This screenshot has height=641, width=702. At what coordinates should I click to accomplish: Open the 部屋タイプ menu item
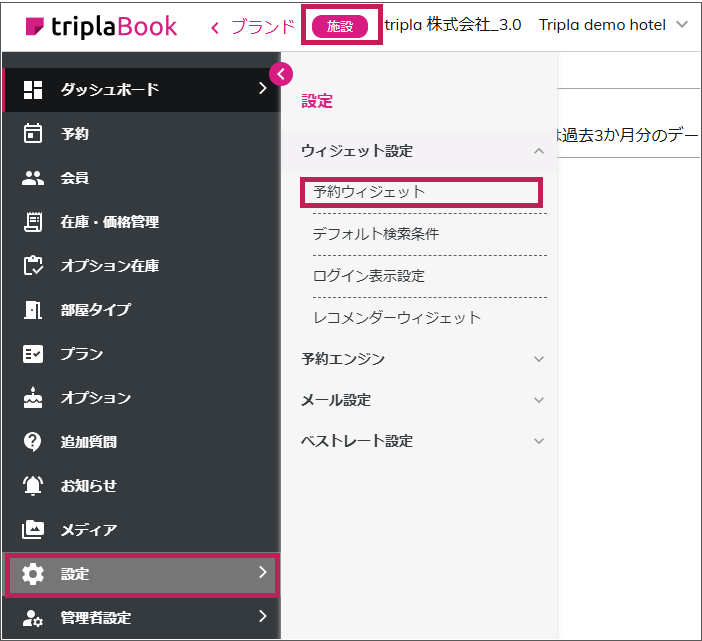click(141, 309)
